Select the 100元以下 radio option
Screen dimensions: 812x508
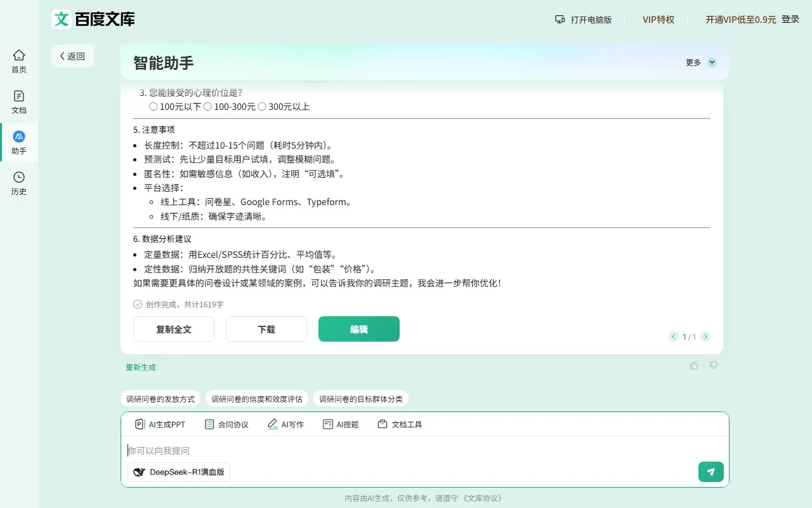[154, 107]
